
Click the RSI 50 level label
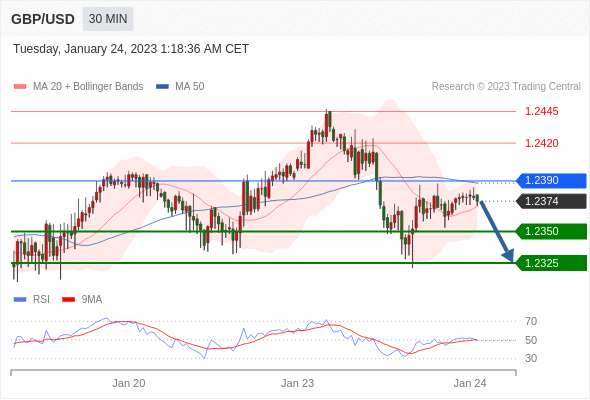(x=531, y=340)
